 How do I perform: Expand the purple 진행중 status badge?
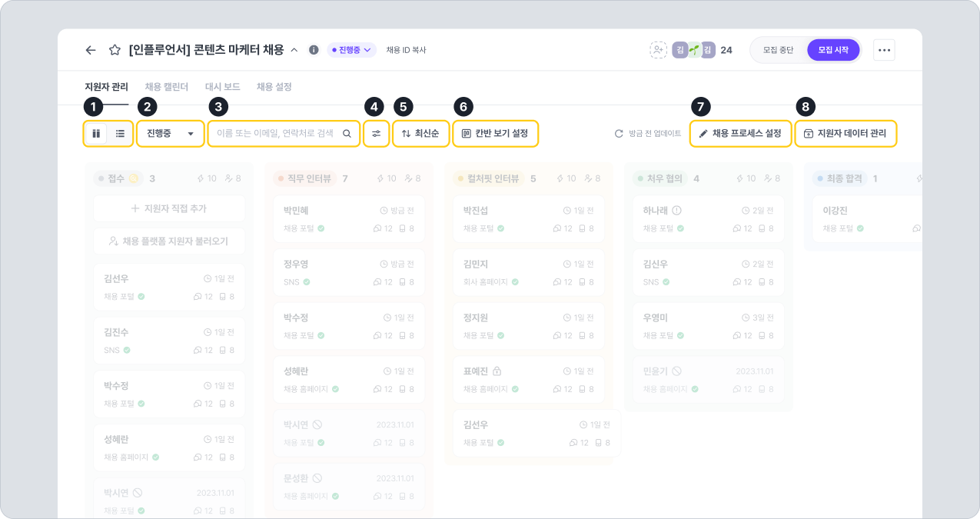coord(351,50)
